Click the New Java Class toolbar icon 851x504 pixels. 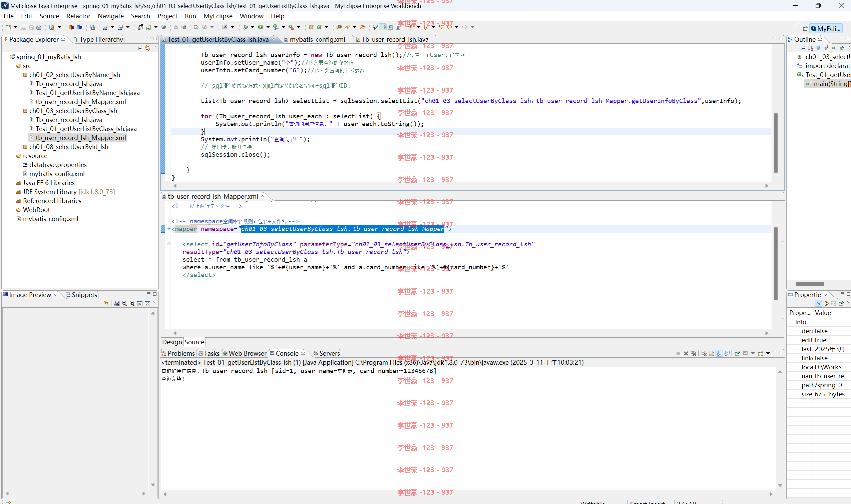[319, 27]
